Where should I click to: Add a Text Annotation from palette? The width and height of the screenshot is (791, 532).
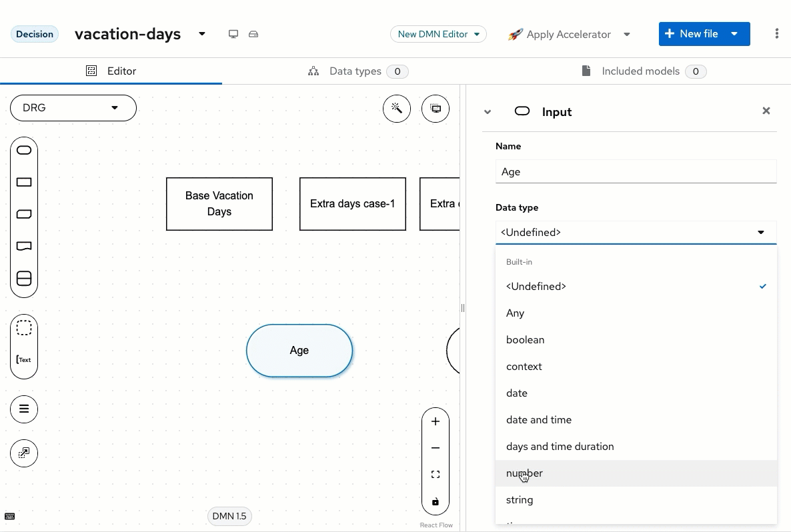click(24, 360)
